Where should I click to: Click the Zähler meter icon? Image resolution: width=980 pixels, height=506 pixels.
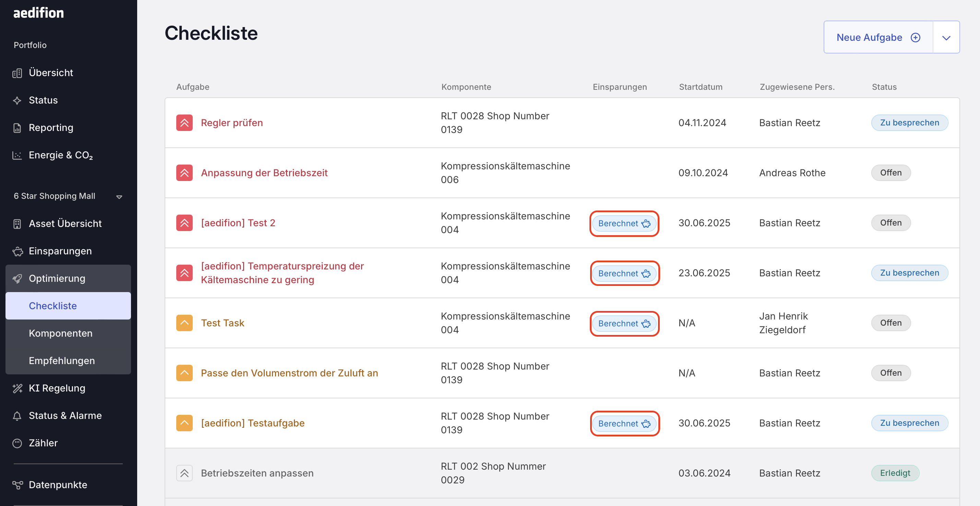pyautogui.click(x=17, y=443)
